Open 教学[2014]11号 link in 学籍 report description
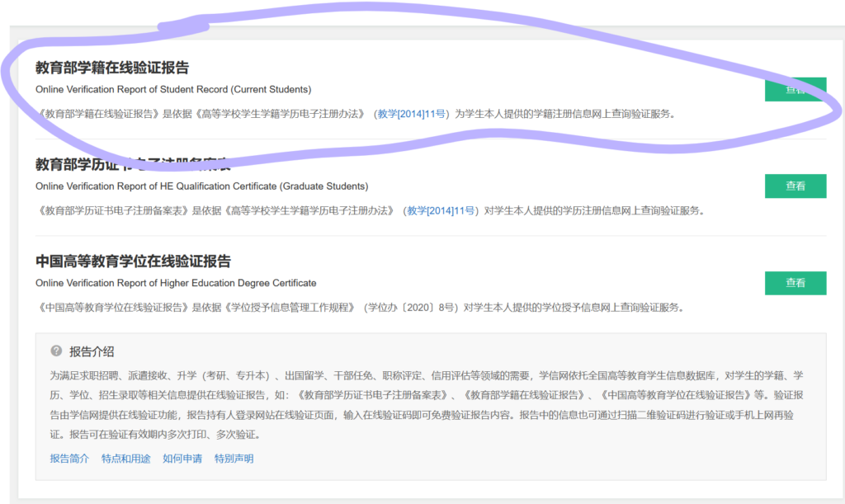845x504 pixels. (412, 114)
